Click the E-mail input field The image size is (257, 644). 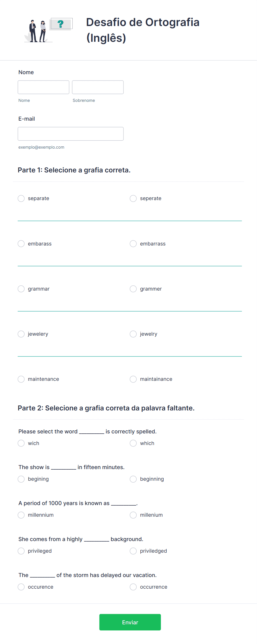pyautogui.click(x=70, y=134)
